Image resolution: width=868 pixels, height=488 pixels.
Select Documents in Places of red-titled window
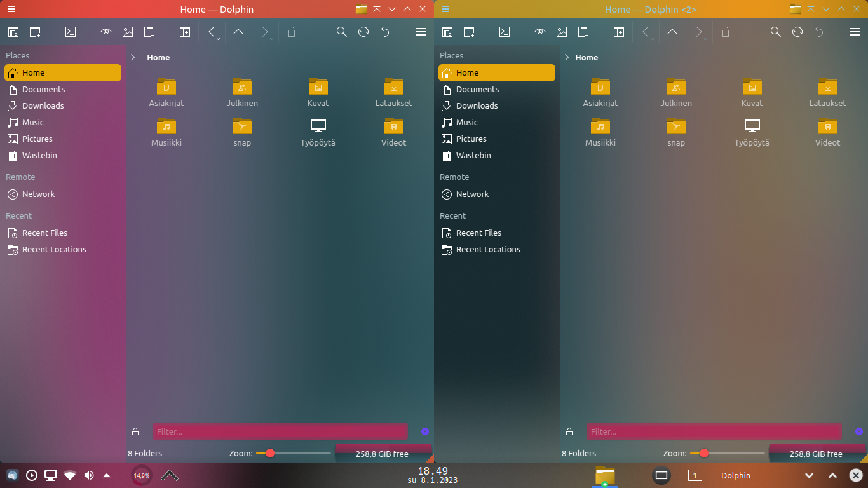pos(63,90)
